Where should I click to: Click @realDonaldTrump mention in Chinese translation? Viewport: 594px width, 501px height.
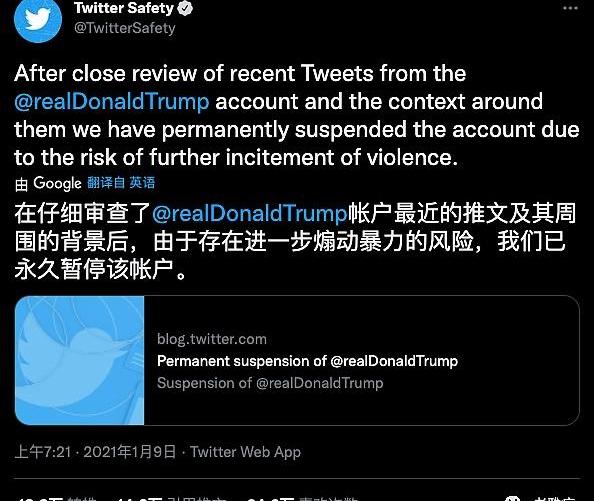pyautogui.click(x=249, y=213)
